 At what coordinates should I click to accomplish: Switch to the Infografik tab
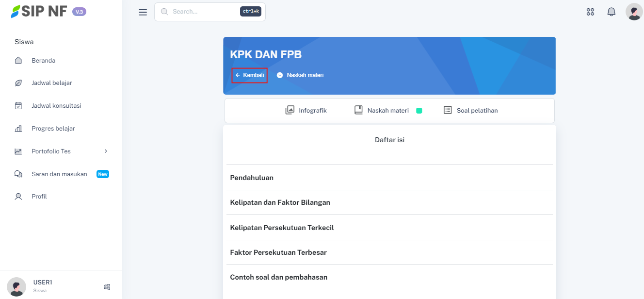click(x=306, y=110)
